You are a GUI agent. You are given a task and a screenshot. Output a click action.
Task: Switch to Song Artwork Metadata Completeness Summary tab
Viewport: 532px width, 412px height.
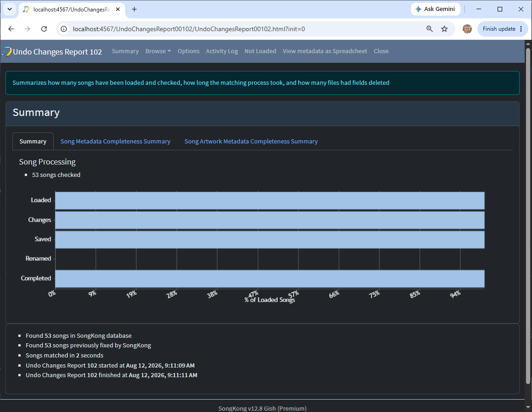[x=251, y=142]
